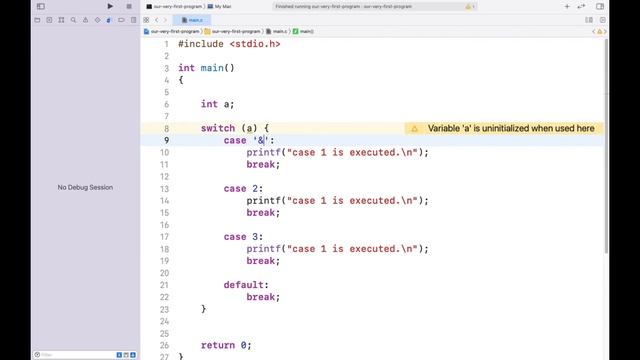Click 'case 2:' label
640x360 pixels.
[243, 189]
